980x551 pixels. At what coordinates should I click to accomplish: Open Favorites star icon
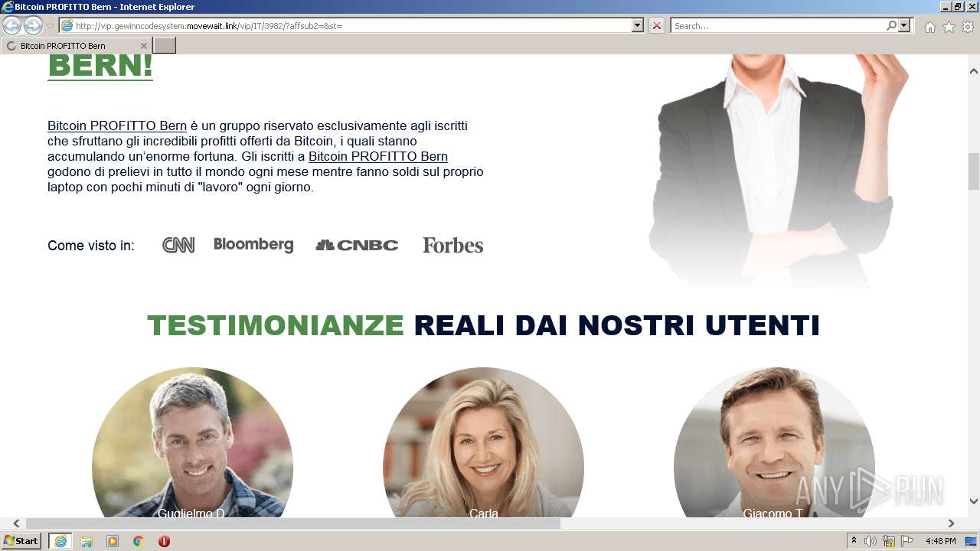[949, 27]
